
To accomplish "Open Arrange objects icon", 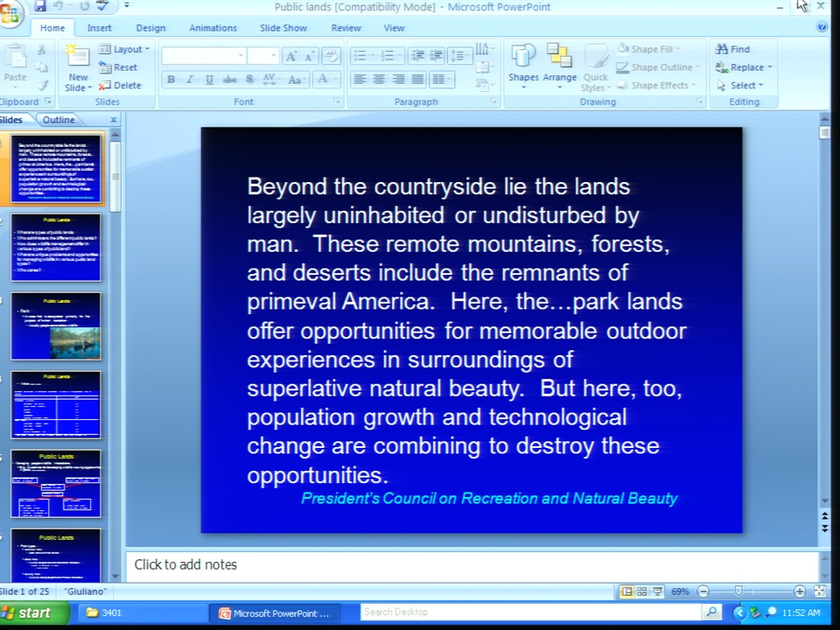I will (559, 64).
